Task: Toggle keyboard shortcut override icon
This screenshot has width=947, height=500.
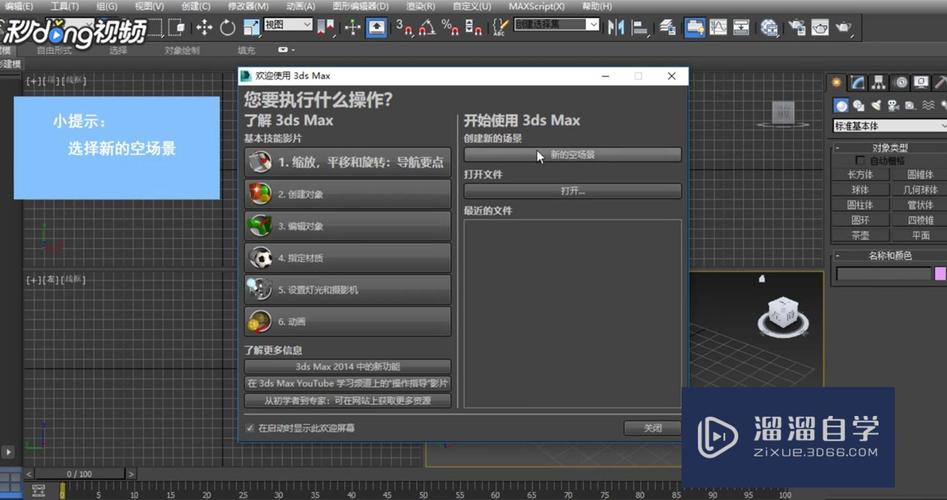Action: click(376, 27)
